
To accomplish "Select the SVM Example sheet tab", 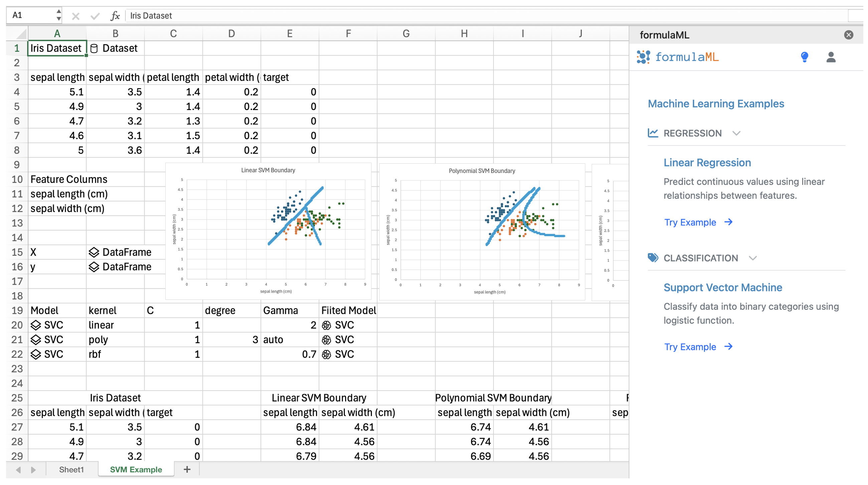I will (136, 469).
